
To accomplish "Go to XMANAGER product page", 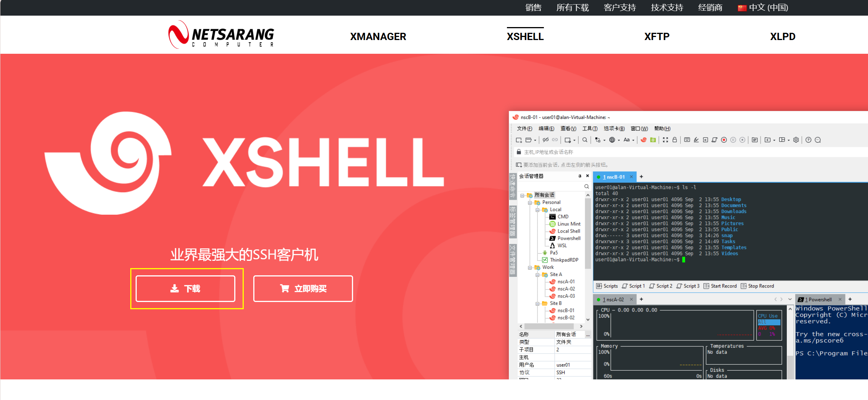I will point(378,37).
